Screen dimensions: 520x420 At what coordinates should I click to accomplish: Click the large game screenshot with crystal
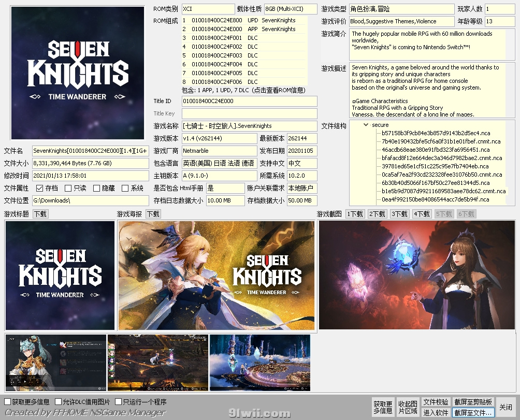tap(416, 276)
